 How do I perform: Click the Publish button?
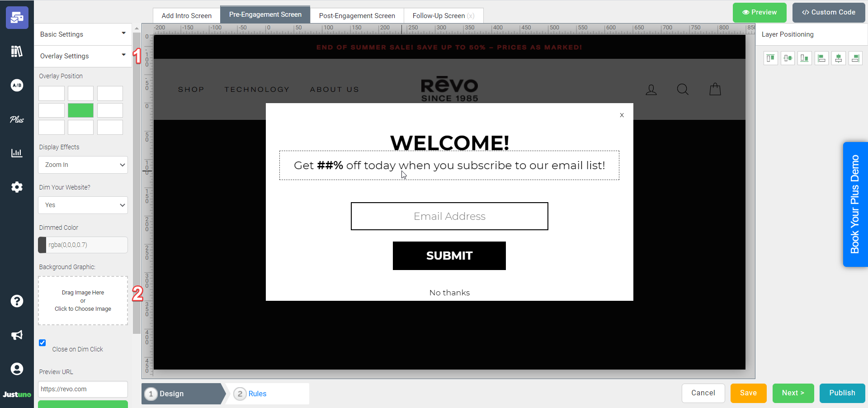click(x=842, y=393)
